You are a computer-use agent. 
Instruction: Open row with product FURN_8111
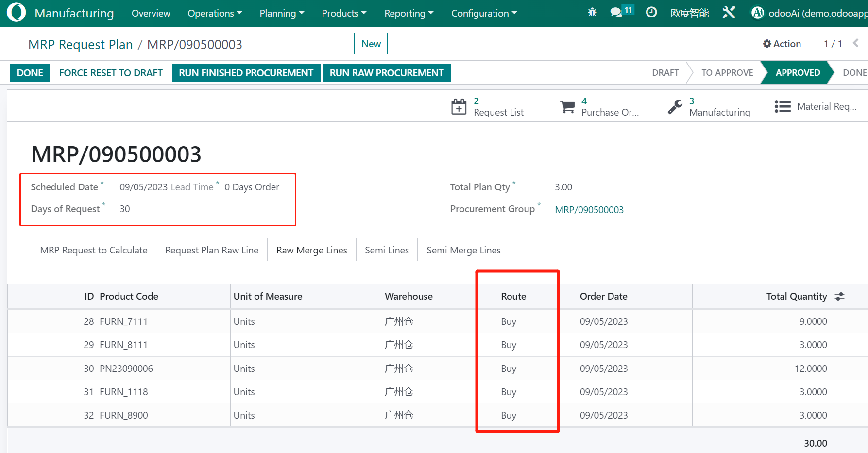coord(438,345)
